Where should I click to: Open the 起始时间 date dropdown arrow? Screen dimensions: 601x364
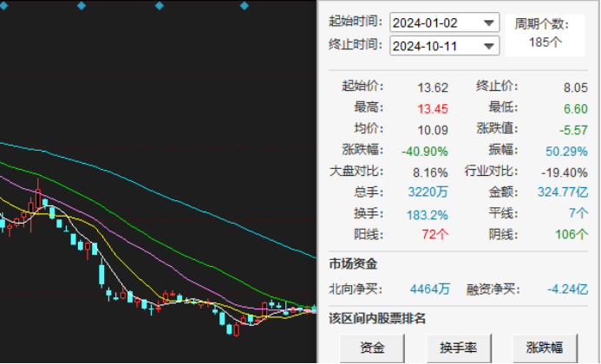coord(490,23)
